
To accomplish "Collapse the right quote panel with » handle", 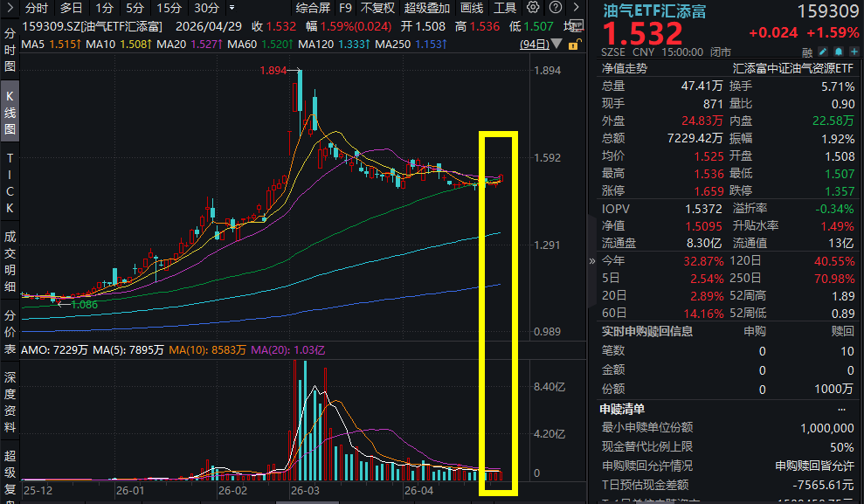I will pyautogui.click(x=591, y=261).
